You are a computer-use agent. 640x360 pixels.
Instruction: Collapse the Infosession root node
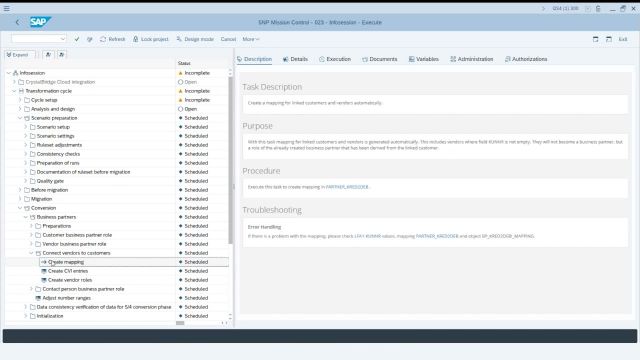coord(9,73)
